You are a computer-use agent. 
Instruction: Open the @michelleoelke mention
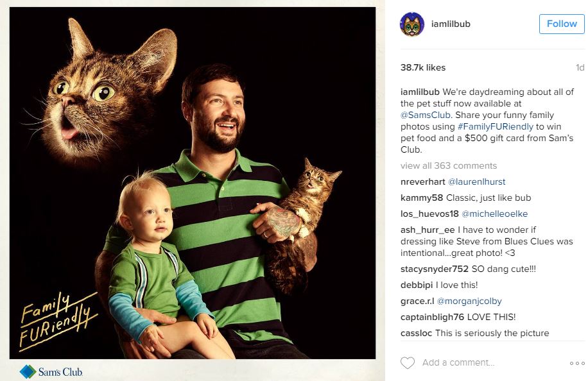[x=494, y=214]
